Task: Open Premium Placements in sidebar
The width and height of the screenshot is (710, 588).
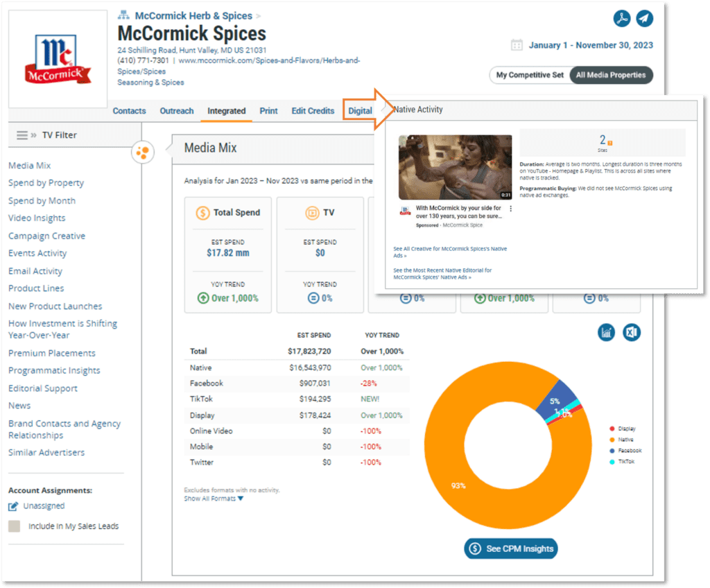Action: pyautogui.click(x=52, y=353)
